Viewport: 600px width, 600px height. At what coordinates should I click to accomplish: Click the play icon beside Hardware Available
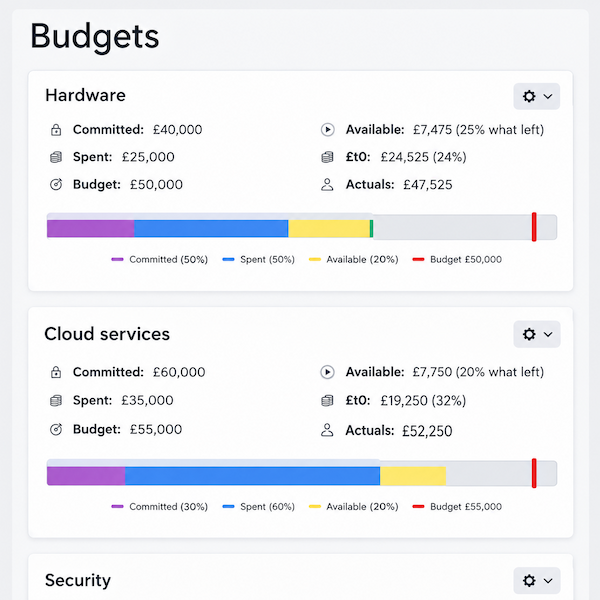(x=328, y=130)
